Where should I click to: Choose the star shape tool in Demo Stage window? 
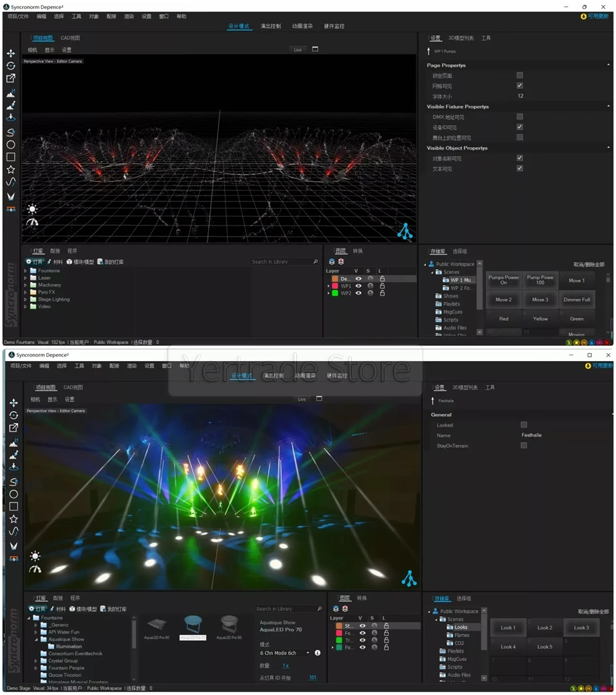pos(14,519)
